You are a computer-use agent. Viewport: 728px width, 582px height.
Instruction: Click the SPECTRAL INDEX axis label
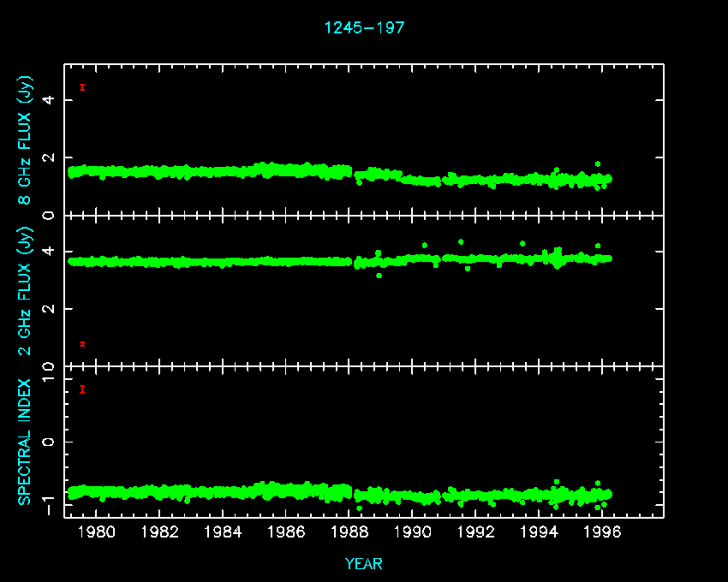click(26, 441)
